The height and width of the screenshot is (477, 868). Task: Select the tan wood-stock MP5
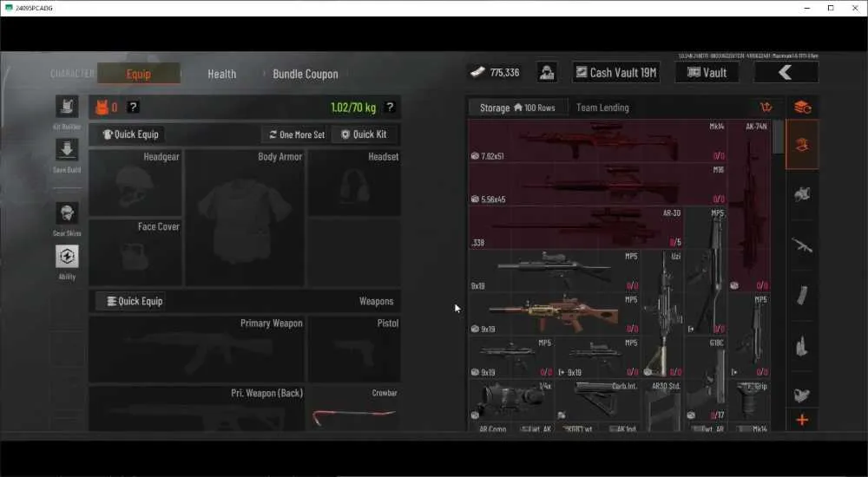pos(554,314)
